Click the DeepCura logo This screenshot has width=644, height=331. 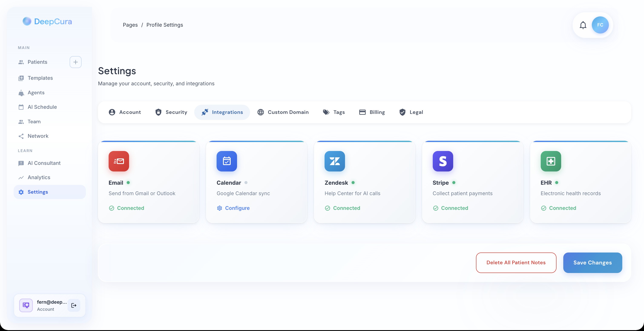point(47,22)
